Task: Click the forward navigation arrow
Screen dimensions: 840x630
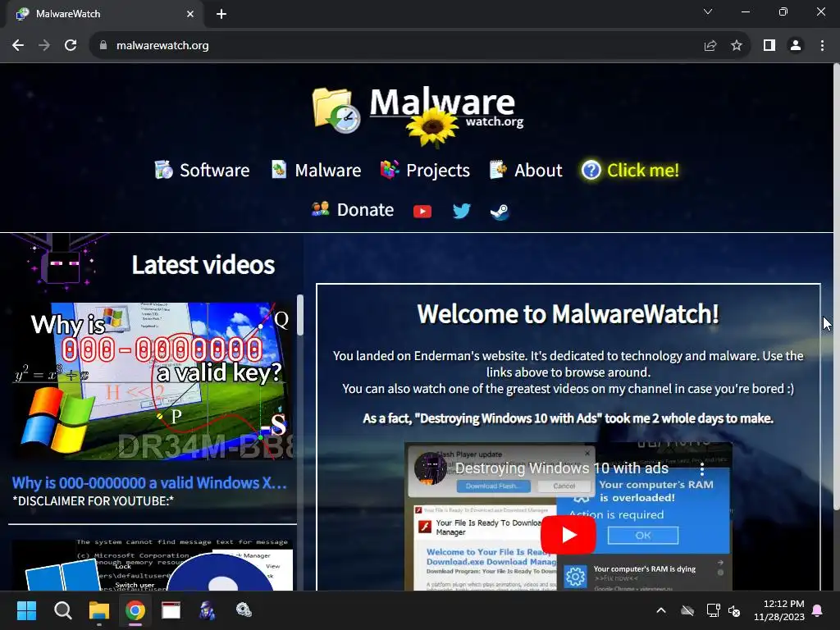Action: (44, 46)
